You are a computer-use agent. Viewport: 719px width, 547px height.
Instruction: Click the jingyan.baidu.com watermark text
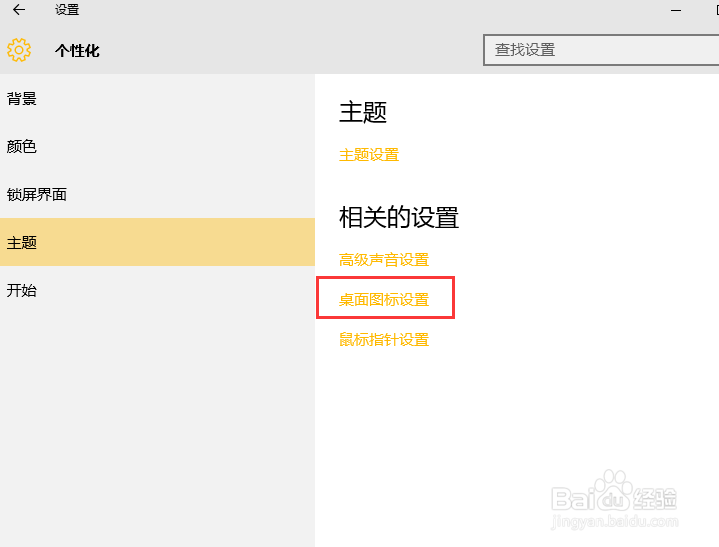pyautogui.click(x=614, y=522)
